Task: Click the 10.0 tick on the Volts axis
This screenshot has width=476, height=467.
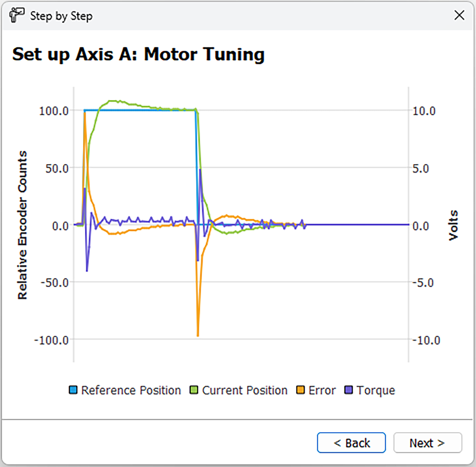Action: pos(424,111)
